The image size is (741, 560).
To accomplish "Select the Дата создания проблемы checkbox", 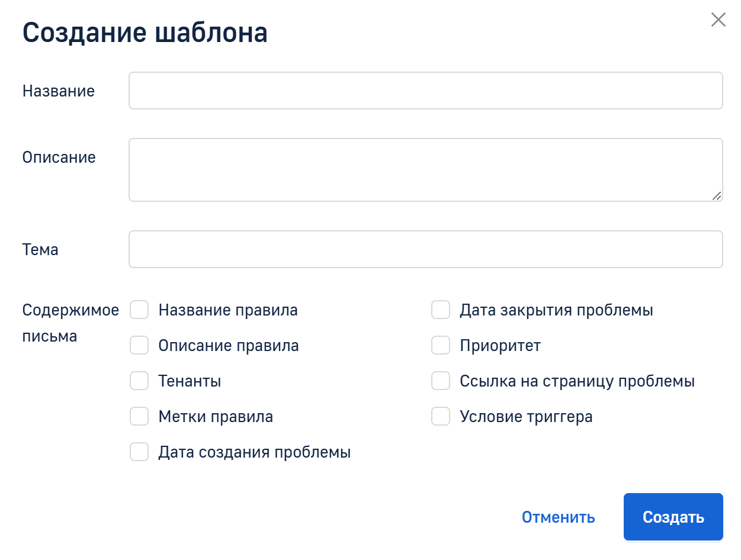I will [139, 452].
